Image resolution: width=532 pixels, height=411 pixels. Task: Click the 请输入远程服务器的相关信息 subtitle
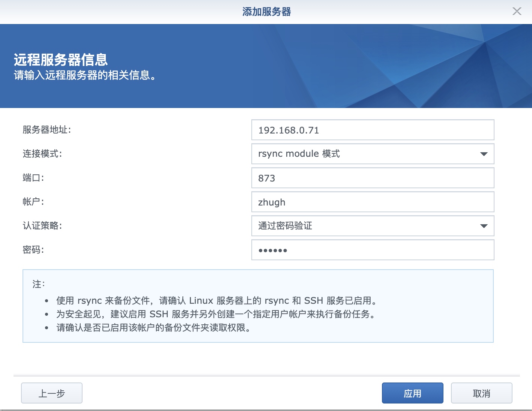tap(85, 75)
